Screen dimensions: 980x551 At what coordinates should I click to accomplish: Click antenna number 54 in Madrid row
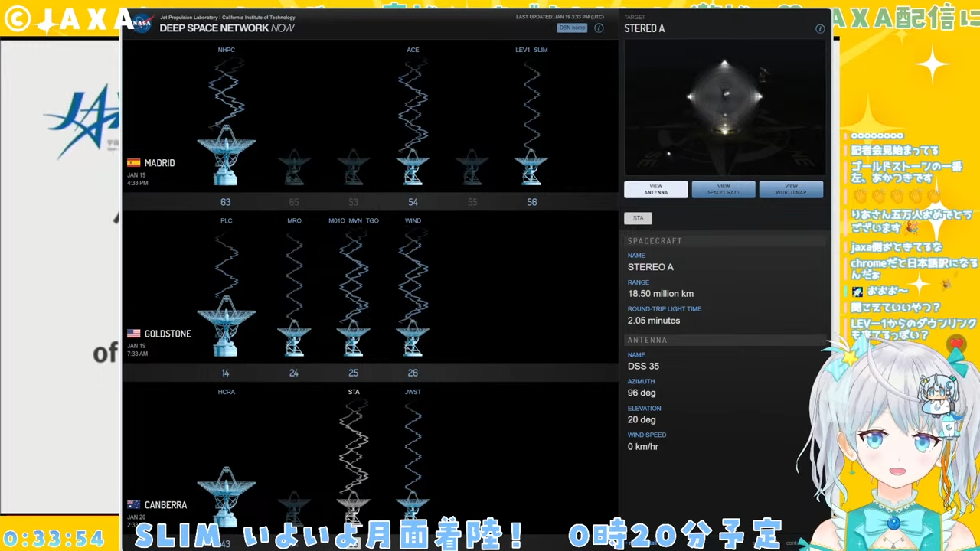(x=413, y=202)
